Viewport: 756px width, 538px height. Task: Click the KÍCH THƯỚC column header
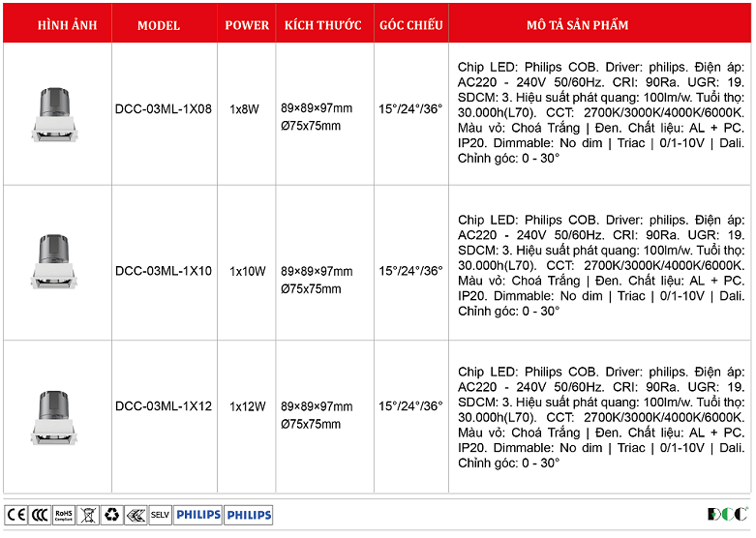tap(323, 25)
